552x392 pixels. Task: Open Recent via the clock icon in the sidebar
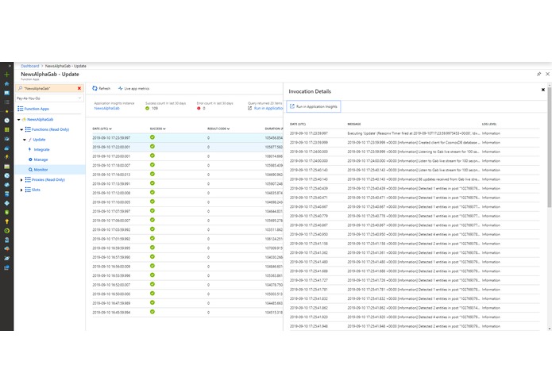[6, 121]
